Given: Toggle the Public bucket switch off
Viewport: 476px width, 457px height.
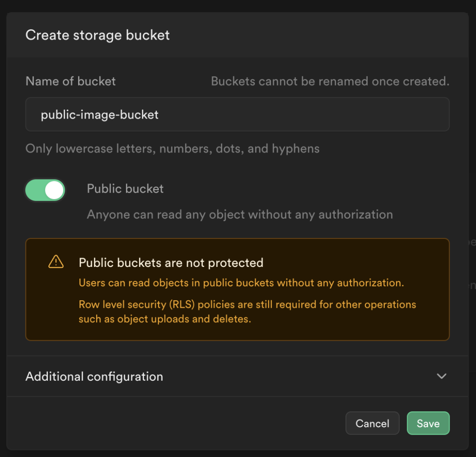Looking at the screenshot, I should tap(45, 190).
